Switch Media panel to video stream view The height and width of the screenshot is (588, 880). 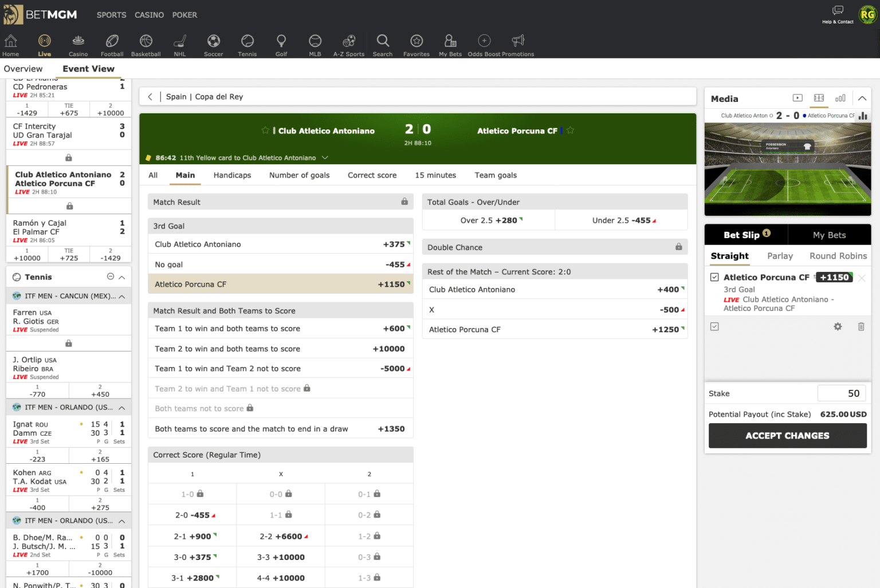797,98
